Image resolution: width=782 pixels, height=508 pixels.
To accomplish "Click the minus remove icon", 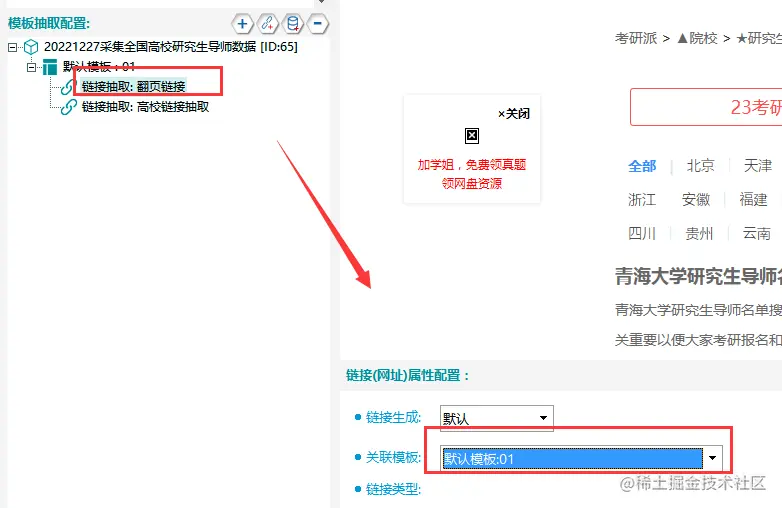I will click(x=317, y=23).
